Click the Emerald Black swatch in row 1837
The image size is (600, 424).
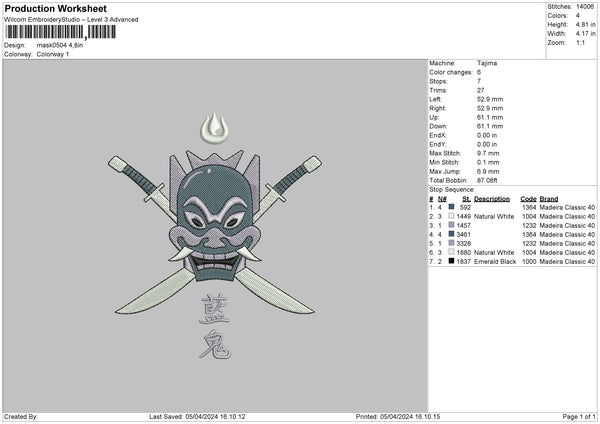pos(452,261)
